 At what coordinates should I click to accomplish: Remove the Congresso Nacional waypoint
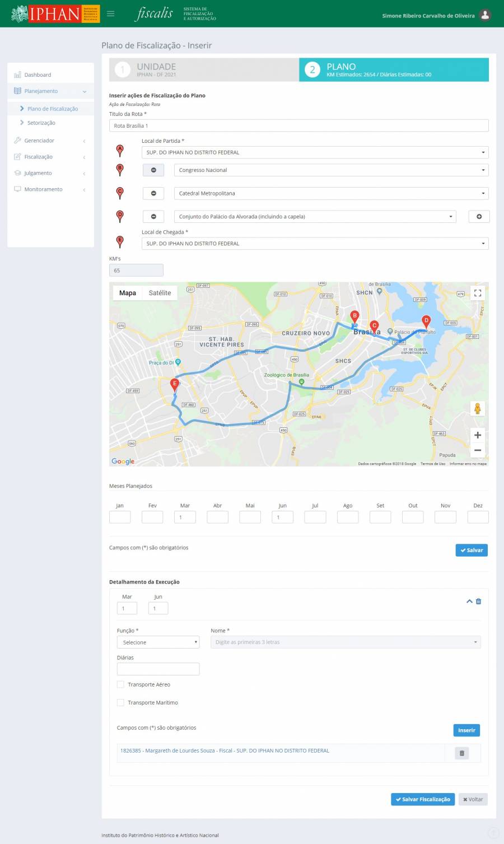(x=153, y=170)
